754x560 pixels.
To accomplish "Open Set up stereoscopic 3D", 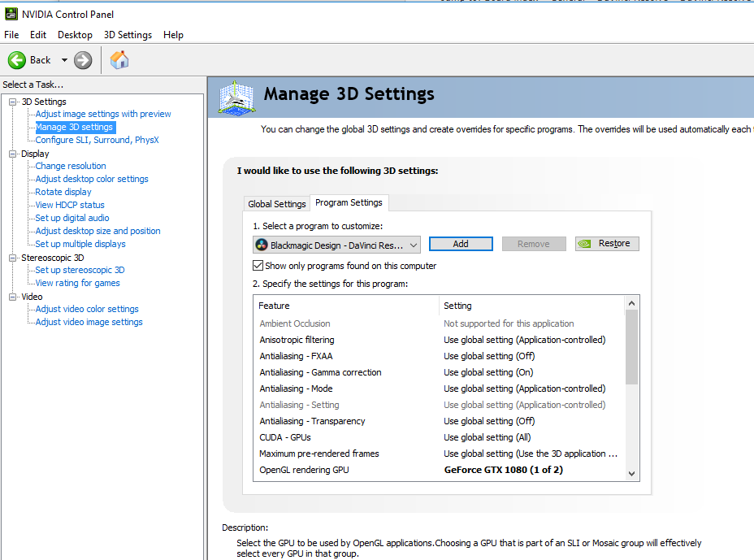I will coord(80,270).
